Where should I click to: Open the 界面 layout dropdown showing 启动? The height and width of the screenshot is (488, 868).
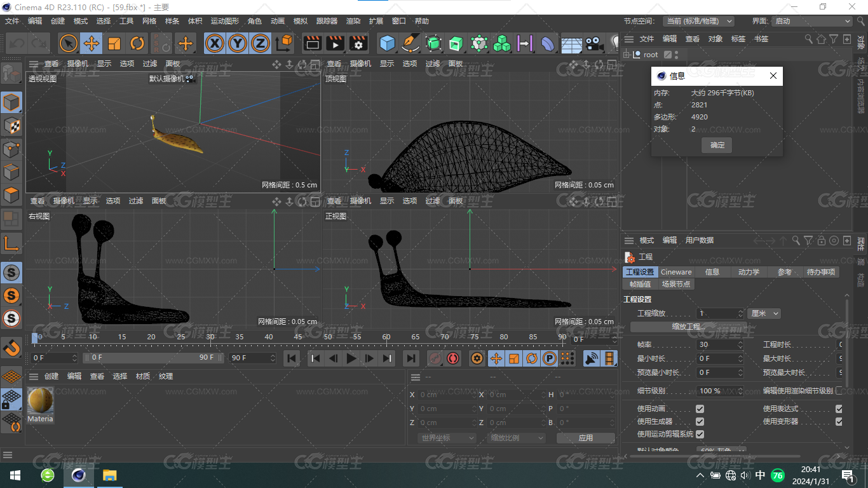812,21
